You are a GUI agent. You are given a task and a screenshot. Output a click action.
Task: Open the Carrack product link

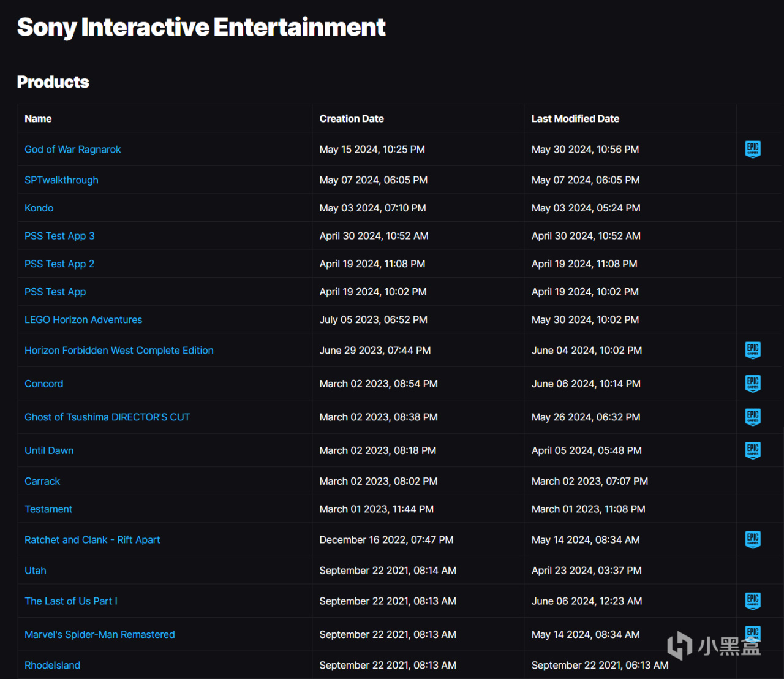click(x=42, y=482)
